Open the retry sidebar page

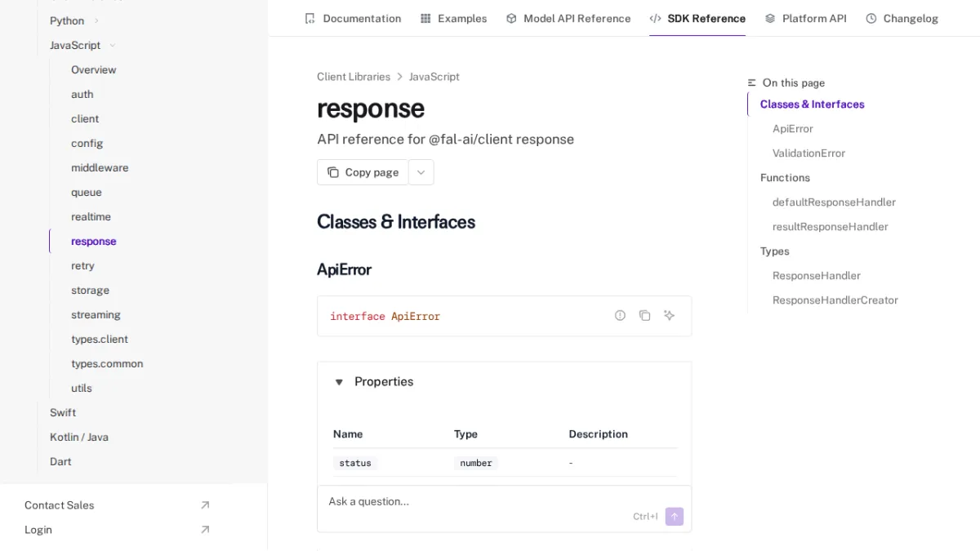click(x=82, y=265)
